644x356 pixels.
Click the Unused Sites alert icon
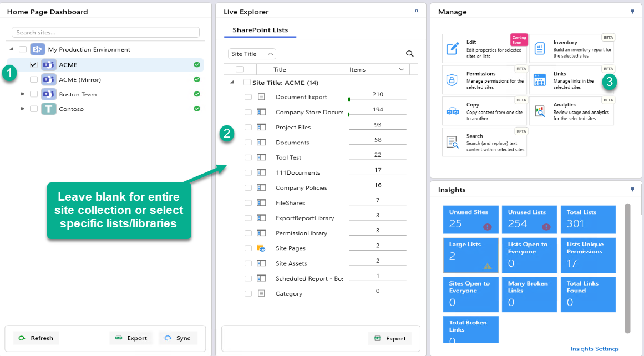tap(488, 227)
